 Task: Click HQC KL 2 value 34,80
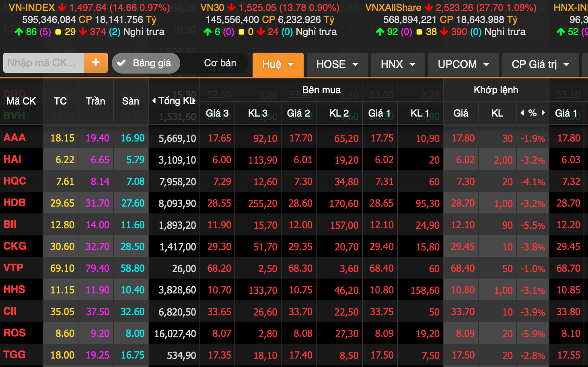(346, 182)
